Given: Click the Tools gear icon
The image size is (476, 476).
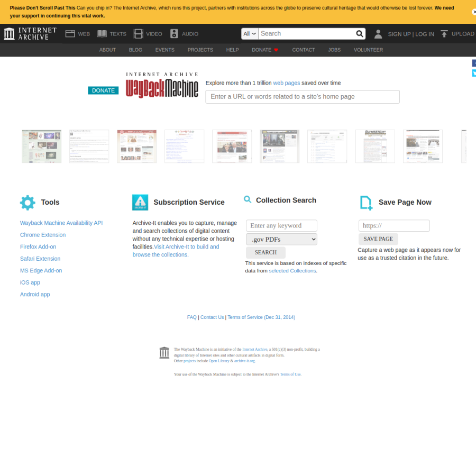Looking at the screenshot, I should pos(28,203).
